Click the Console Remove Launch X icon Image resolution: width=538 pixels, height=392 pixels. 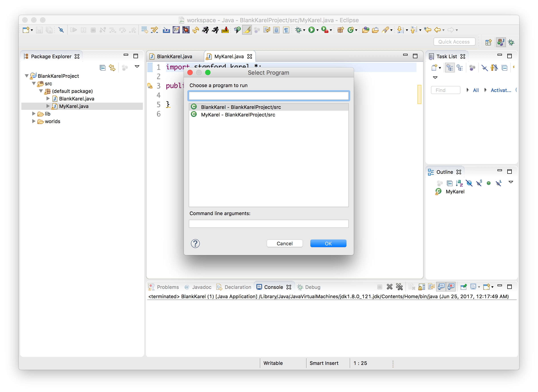point(389,287)
